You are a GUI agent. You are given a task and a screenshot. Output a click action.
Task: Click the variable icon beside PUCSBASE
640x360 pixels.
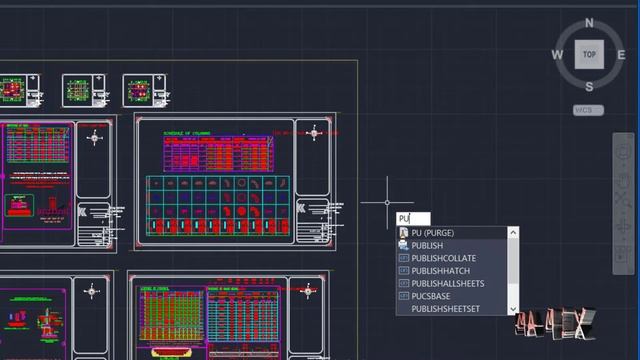tap(404, 296)
